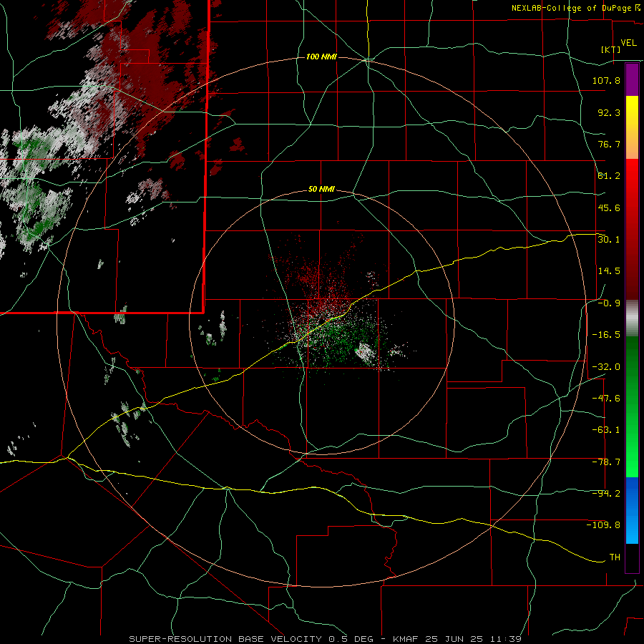
Task: Click the 76.7 legend value
Action: point(609,144)
